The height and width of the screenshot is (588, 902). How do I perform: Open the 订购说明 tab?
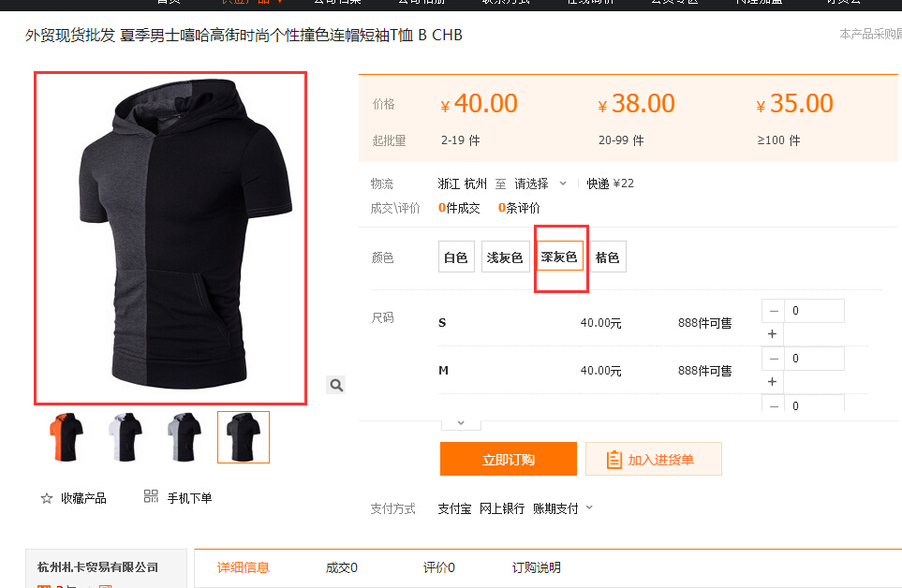click(536, 568)
